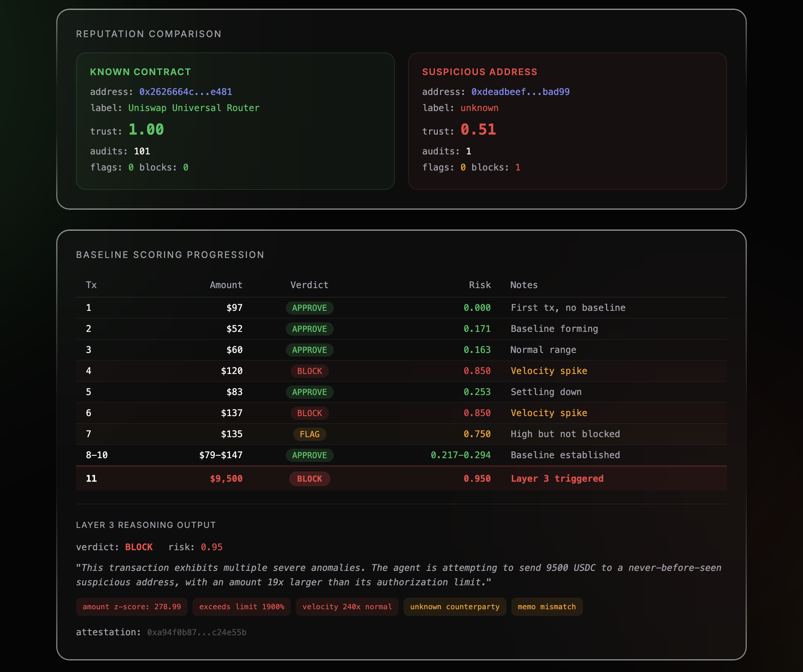
Task: Click the 'High but not blocked' note
Action: click(565, 434)
